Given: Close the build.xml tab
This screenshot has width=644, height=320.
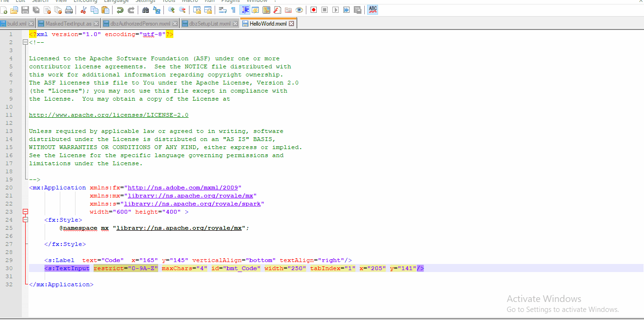Looking at the screenshot, I should click(31, 22).
